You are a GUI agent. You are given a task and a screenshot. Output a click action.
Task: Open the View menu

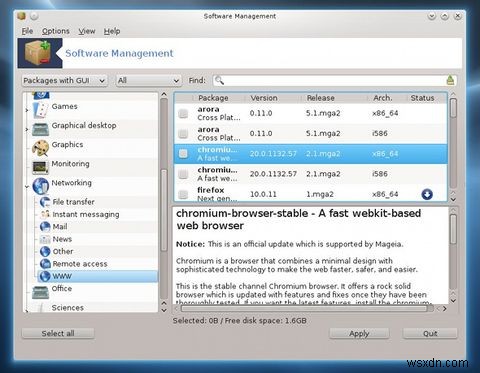(x=87, y=31)
